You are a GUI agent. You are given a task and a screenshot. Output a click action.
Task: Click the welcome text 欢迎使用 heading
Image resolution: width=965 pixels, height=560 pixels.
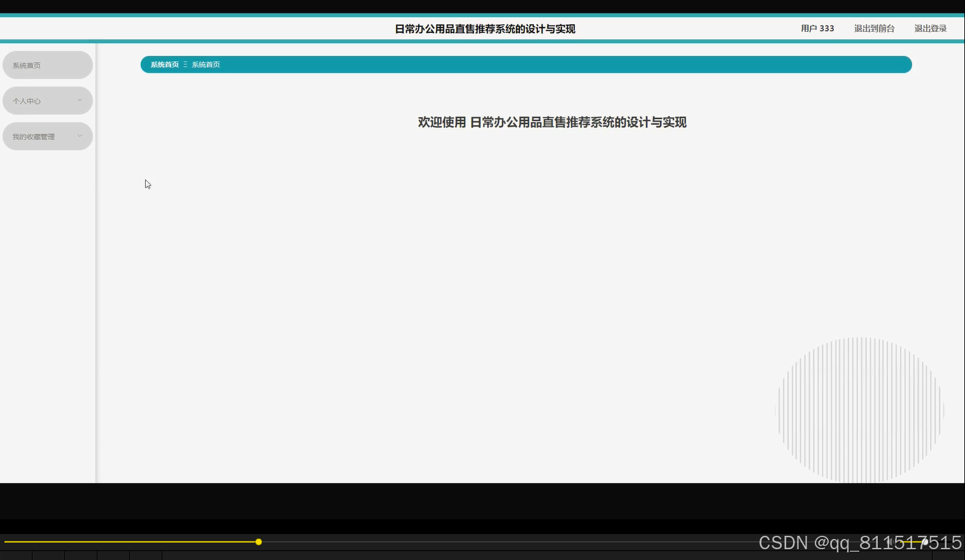tap(552, 122)
